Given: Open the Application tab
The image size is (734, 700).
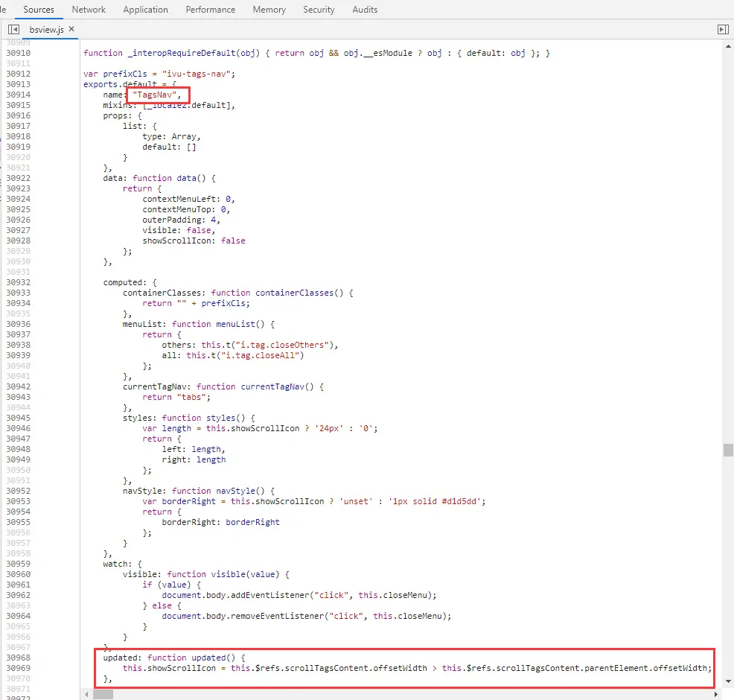Looking at the screenshot, I should tap(145, 10).
